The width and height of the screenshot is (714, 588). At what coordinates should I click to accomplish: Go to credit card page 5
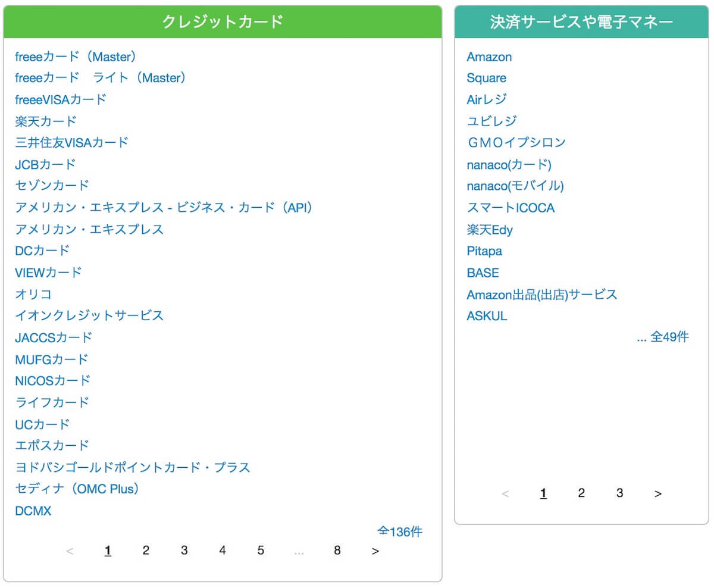[x=261, y=551]
